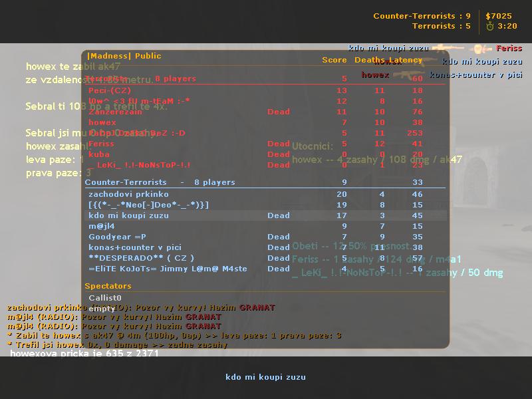Click red Feriss name in kill feed
Screen dimensions: 532x399
pyautogui.click(x=509, y=48)
